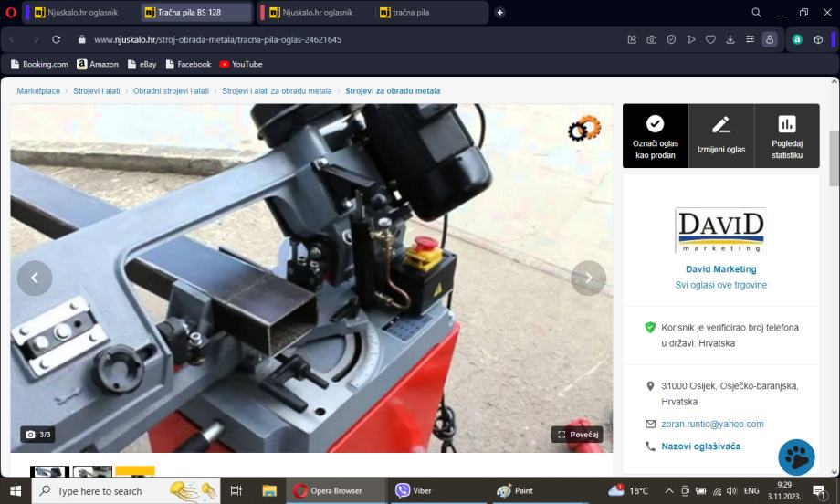Open Svi oglasi ove trgovine link
The image size is (840, 504).
point(720,285)
